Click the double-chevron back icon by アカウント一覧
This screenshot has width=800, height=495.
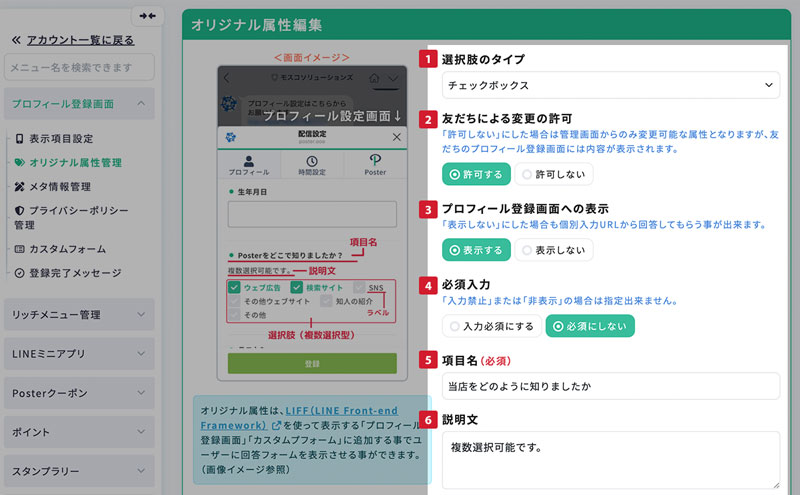tap(15, 40)
